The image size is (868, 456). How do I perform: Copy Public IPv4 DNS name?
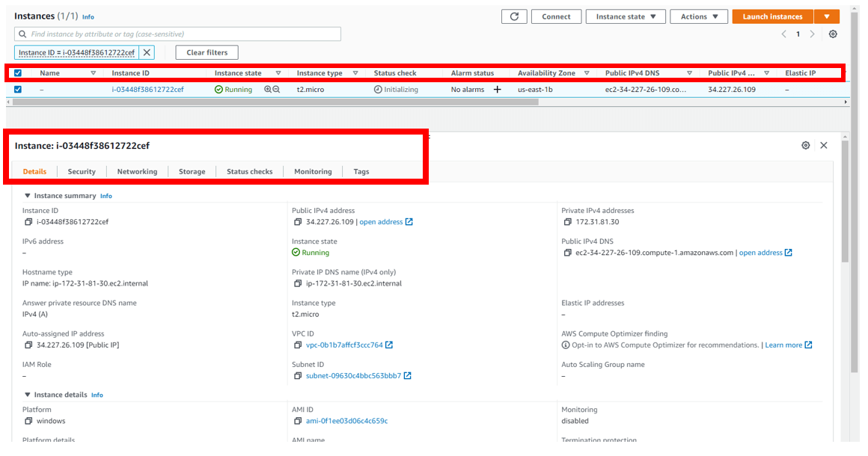pos(567,253)
